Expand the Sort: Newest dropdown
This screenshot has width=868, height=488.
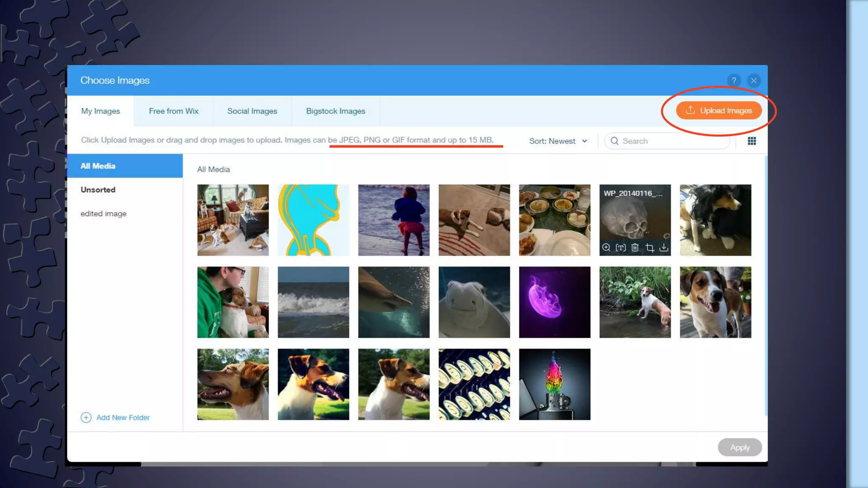coord(558,141)
